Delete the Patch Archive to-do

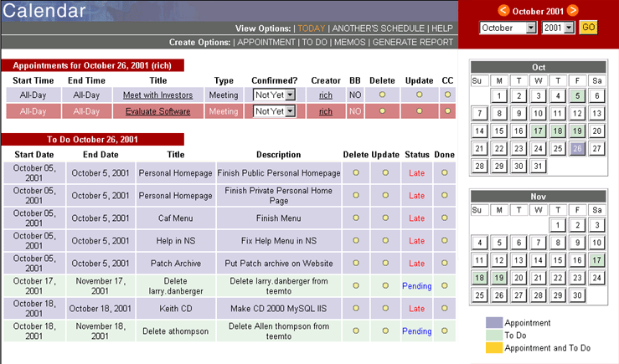[356, 263]
